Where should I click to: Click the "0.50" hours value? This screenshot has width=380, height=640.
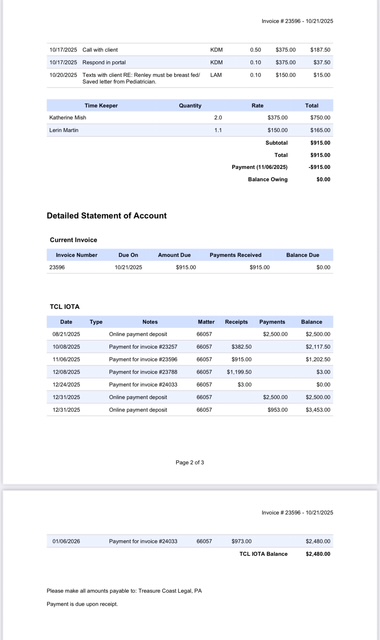tap(256, 50)
